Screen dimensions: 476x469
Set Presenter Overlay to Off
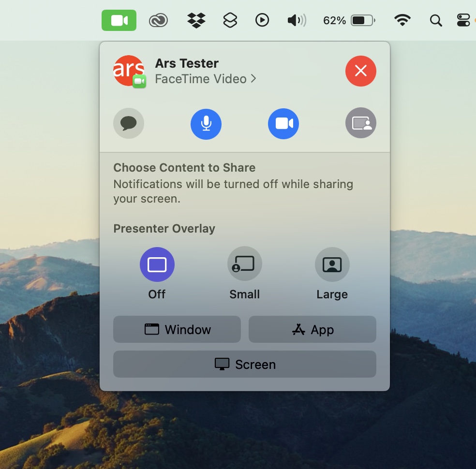(157, 264)
